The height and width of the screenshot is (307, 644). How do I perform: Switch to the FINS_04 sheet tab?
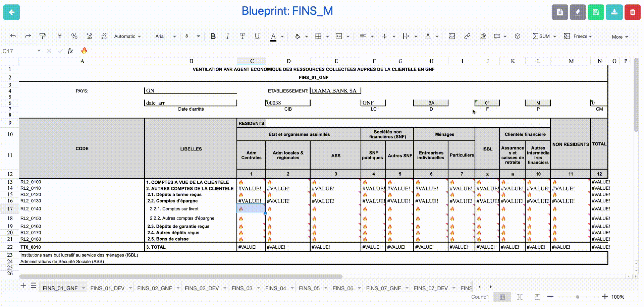(x=276, y=288)
